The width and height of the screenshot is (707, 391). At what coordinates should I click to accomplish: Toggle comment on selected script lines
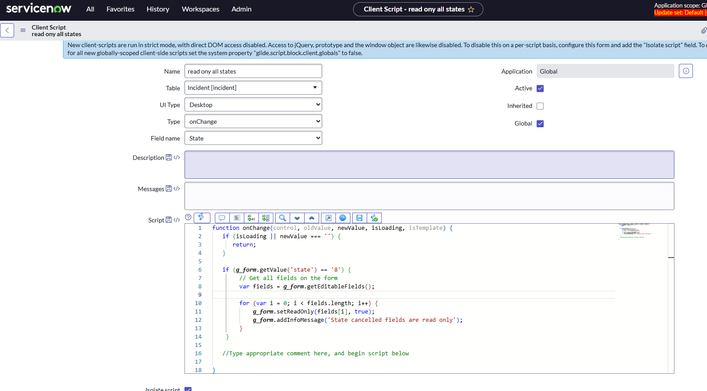click(222, 218)
